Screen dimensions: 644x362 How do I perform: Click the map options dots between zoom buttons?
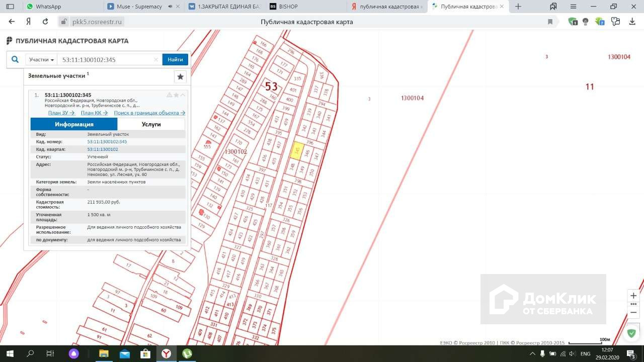click(x=633, y=304)
